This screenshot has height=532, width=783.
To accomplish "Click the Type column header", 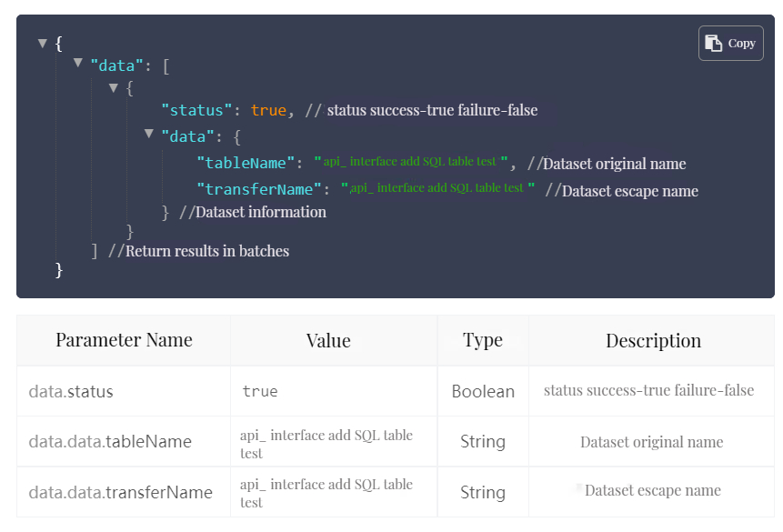I will click(482, 340).
